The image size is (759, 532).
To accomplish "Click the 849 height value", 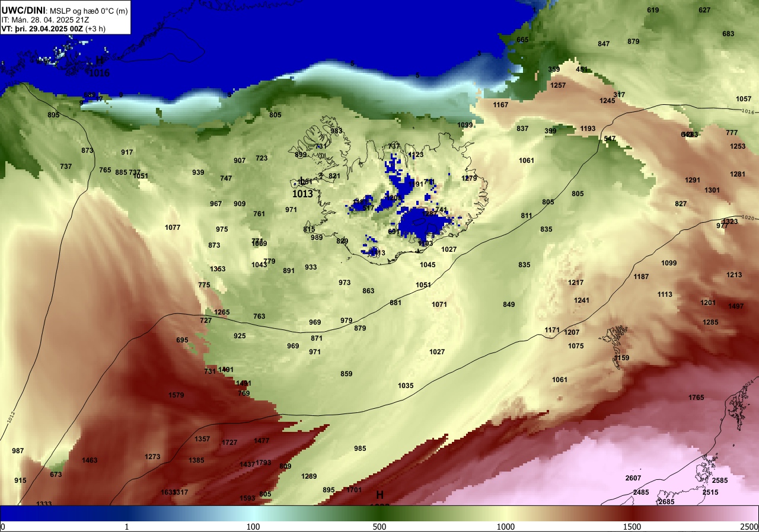I will (509, 305).
